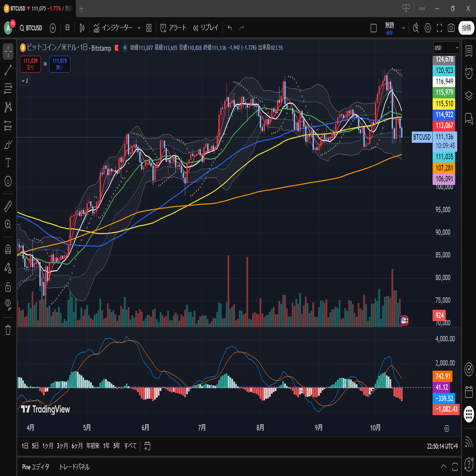The height and width of the screenshot is (476, 476).
Task: Open the quick search lightning icon
Action: tap(416, 28)
